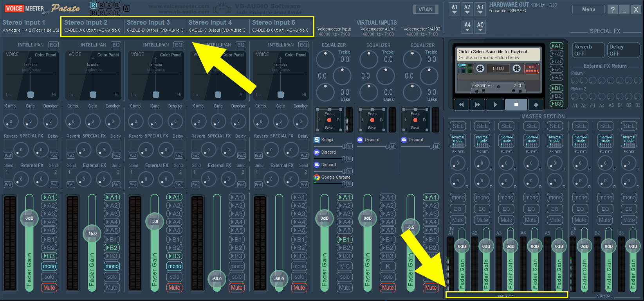Start recording with the record button

pyautogui.click(x=536, y=104)
